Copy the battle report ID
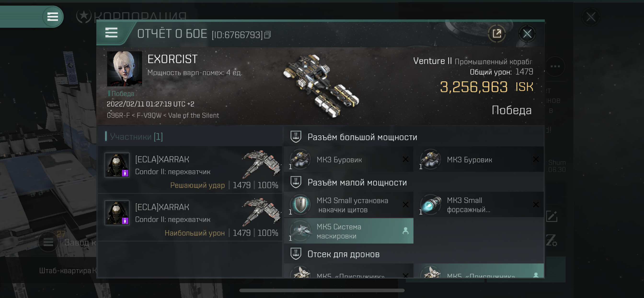This screenshot has height=298, width=644. click(x=268, y=35)
